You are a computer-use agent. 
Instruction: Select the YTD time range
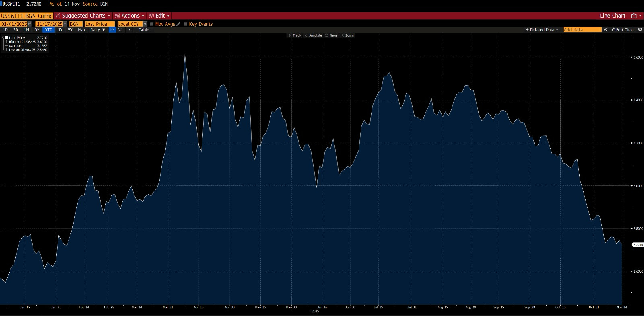(49, 30)
